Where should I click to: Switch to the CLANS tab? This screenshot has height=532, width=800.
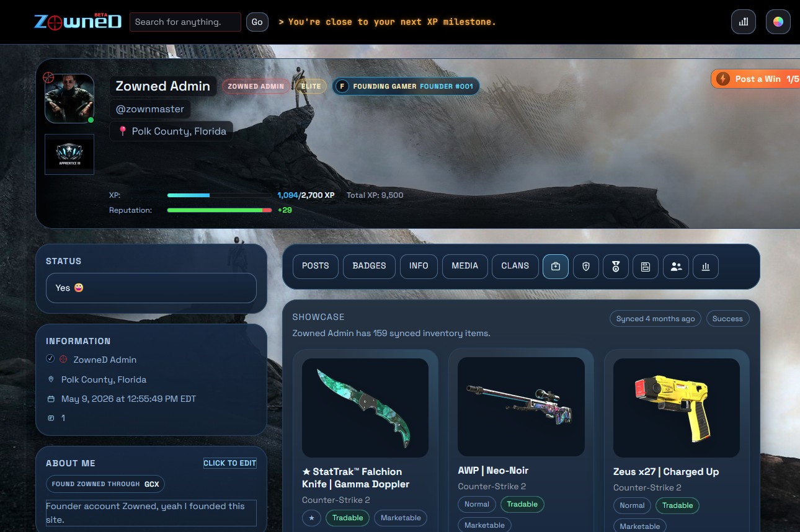point(515,266)
